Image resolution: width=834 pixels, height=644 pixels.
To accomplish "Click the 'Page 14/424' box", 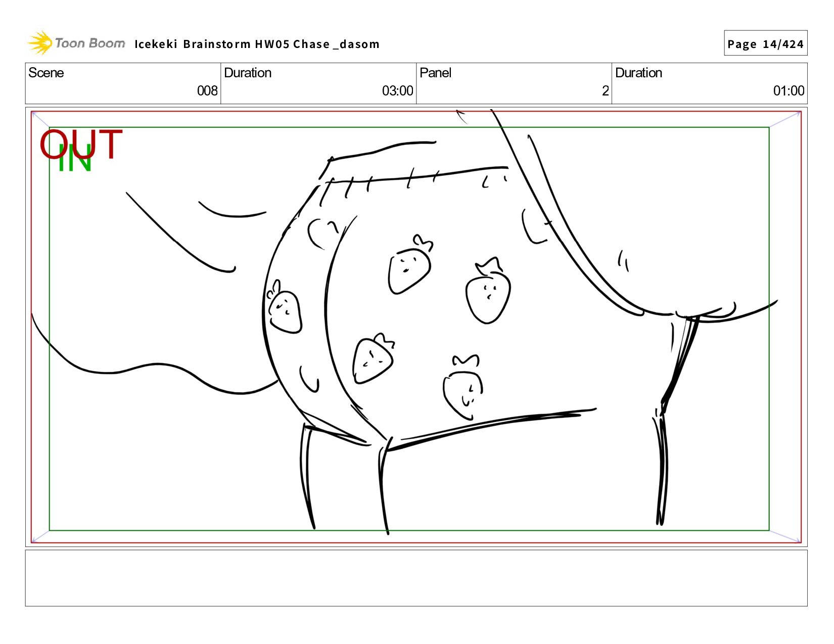I will [x=765, y=43].
